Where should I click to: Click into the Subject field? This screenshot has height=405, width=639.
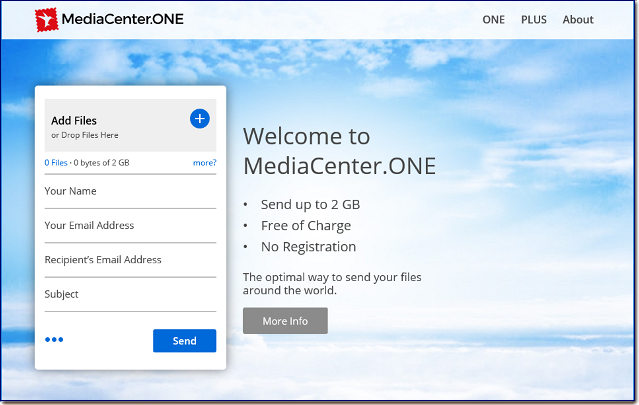(x=130, y=295)
